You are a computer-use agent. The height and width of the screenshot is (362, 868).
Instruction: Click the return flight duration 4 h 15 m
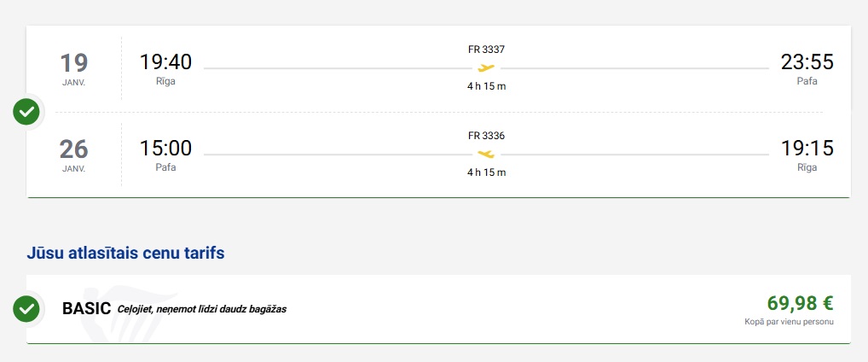(x=486, y=172)
